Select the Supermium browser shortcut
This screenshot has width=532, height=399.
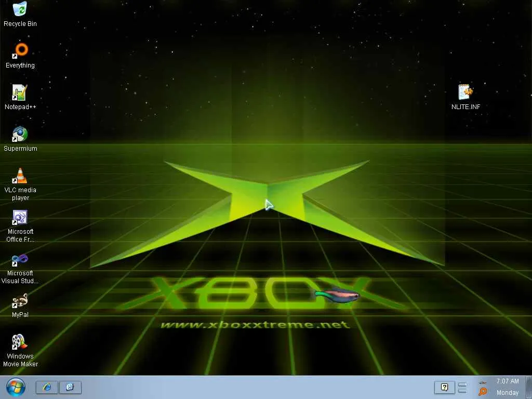20,139
